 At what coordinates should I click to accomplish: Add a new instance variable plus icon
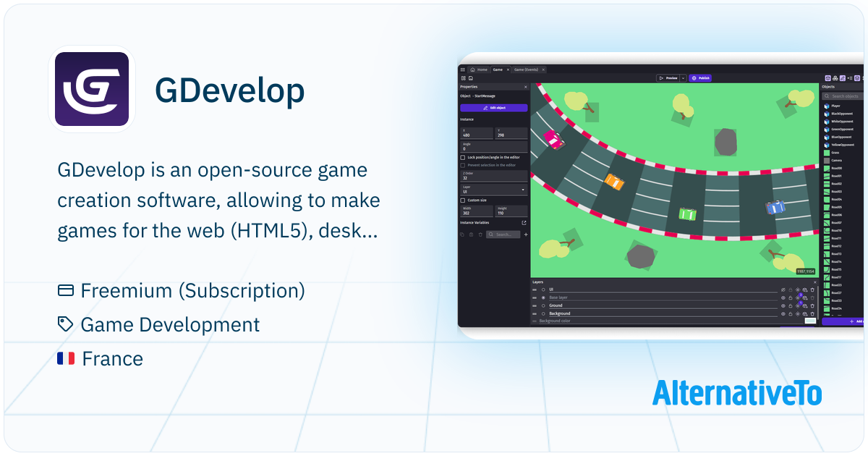[x=526, y=235]
